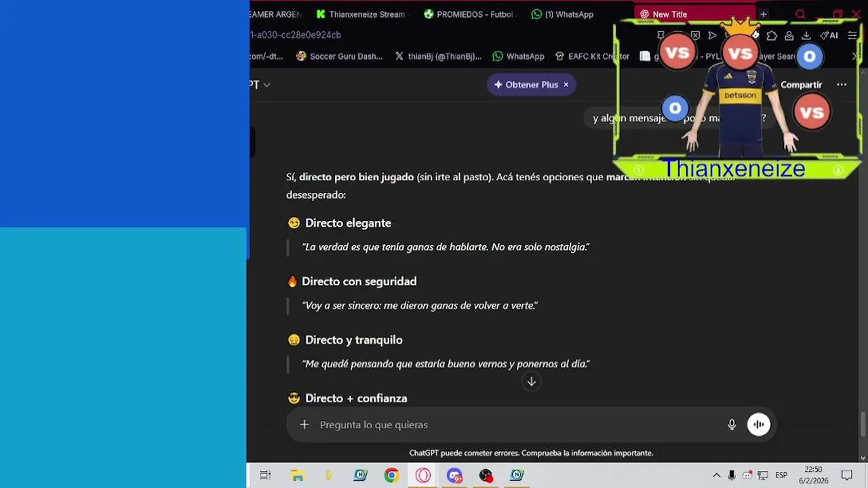Click the microphone tray icon
868x488 pixels.
pos(732,476)
